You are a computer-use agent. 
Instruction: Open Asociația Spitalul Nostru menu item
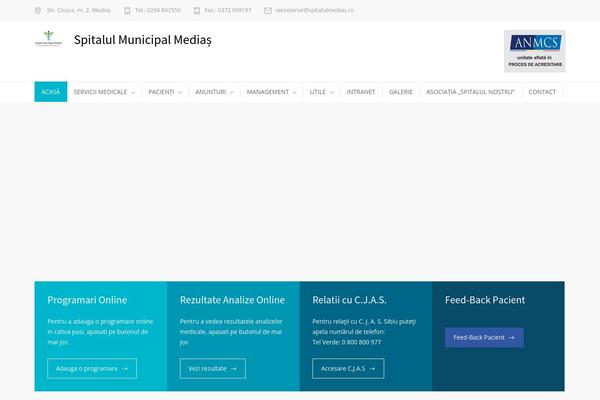[x=471, y=92]
